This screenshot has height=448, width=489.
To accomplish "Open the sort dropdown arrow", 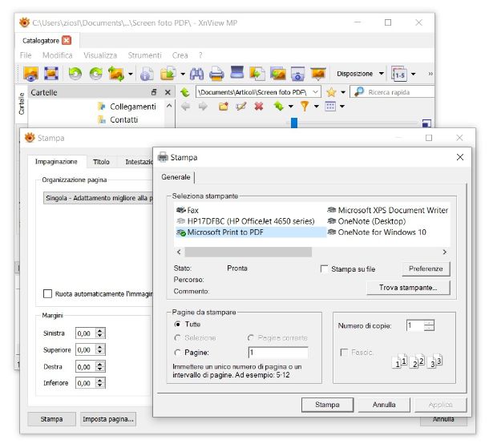I will coord(291,107).
